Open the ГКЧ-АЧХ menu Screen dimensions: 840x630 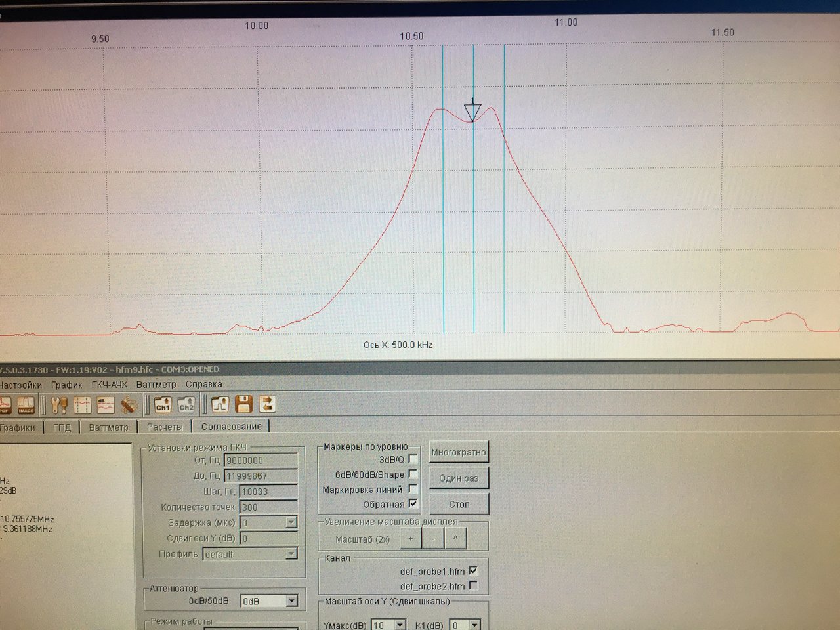click(110, 385)
